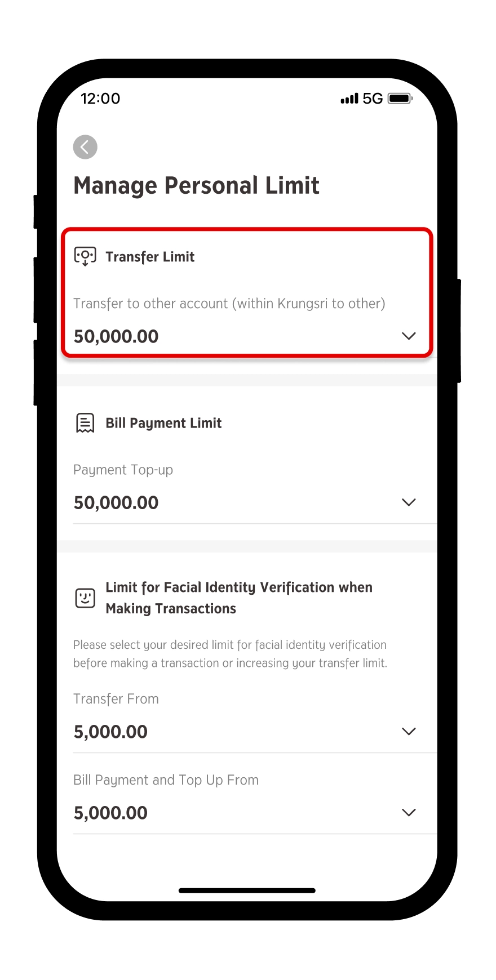Image resolution: width=496 pixels, height=980 pixels.
Task: Expand the Payment Top-up limit chevron
Action: [409, 502]
